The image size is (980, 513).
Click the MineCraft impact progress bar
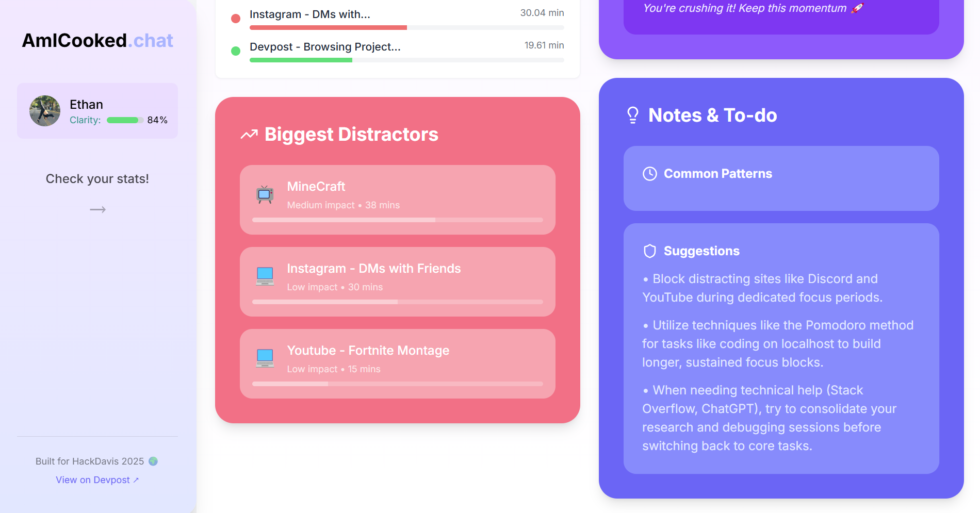398,220
